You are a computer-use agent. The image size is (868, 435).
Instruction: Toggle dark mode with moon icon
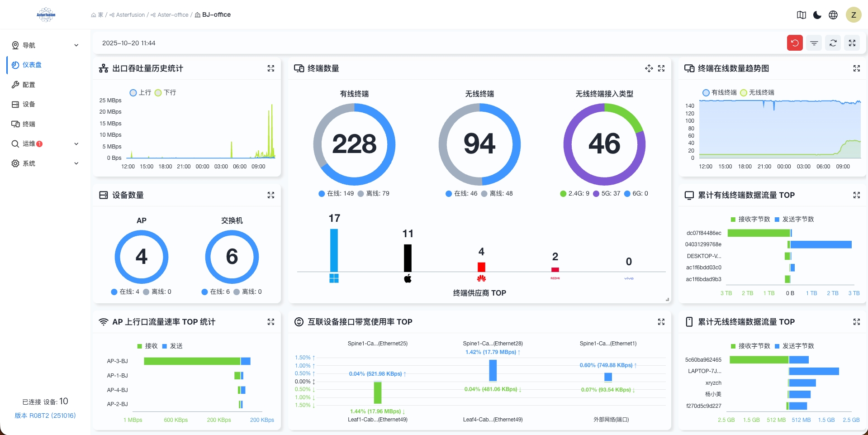click(817, 15)
